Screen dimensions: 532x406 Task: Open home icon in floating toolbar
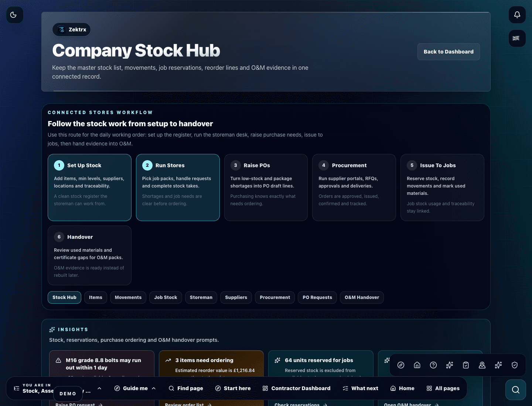(x=417, y=365)
